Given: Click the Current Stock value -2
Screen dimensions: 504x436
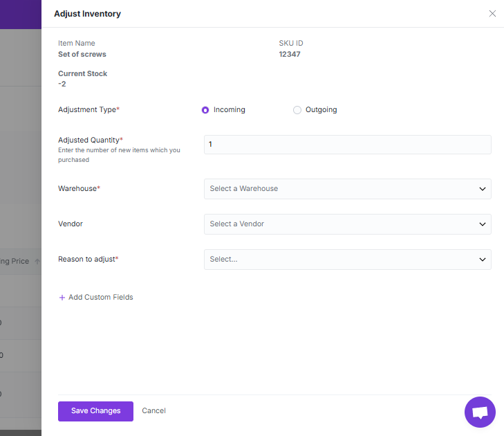Looking at the screenshot, I should pyautogui.click(x=62, y=84).
